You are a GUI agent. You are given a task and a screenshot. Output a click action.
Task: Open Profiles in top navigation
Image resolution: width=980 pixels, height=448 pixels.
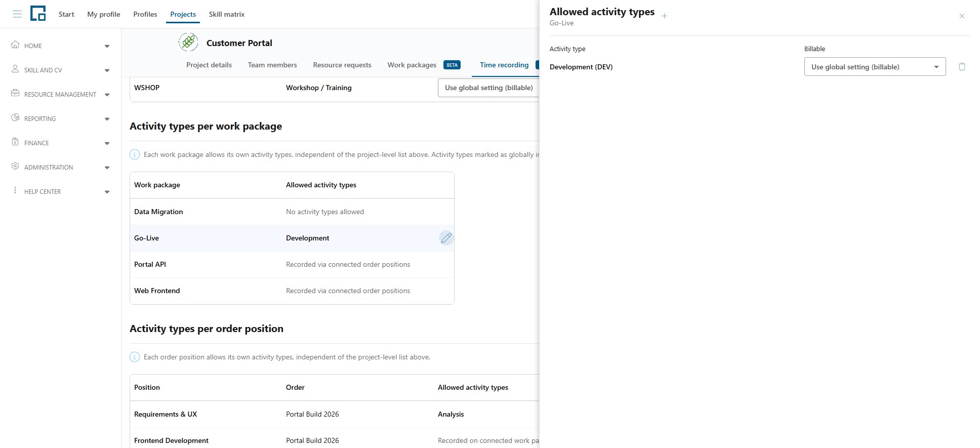pyautogui.click(x=145, y=14)
